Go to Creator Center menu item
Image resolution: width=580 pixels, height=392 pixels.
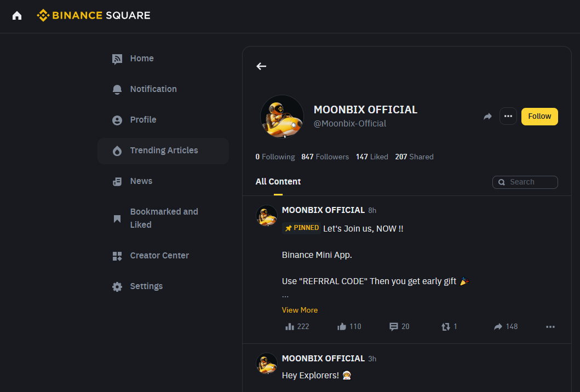coord(159,256)
